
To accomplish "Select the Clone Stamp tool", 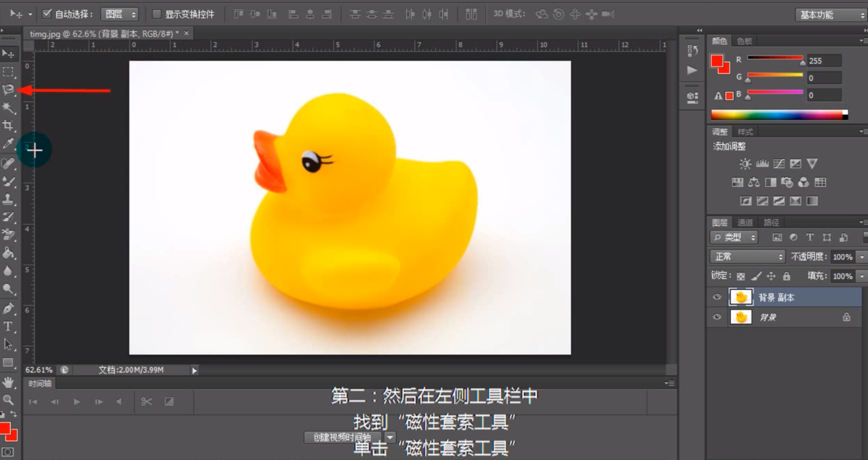I will click(8, 199).
